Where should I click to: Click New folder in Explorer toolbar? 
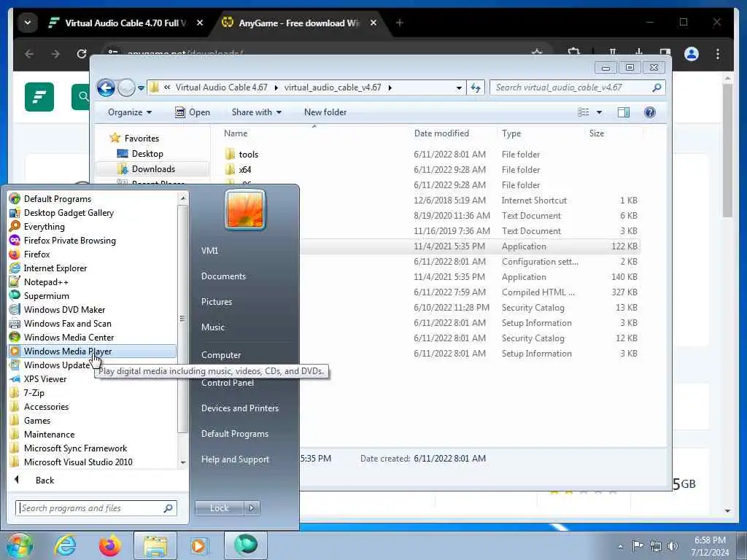325,112
